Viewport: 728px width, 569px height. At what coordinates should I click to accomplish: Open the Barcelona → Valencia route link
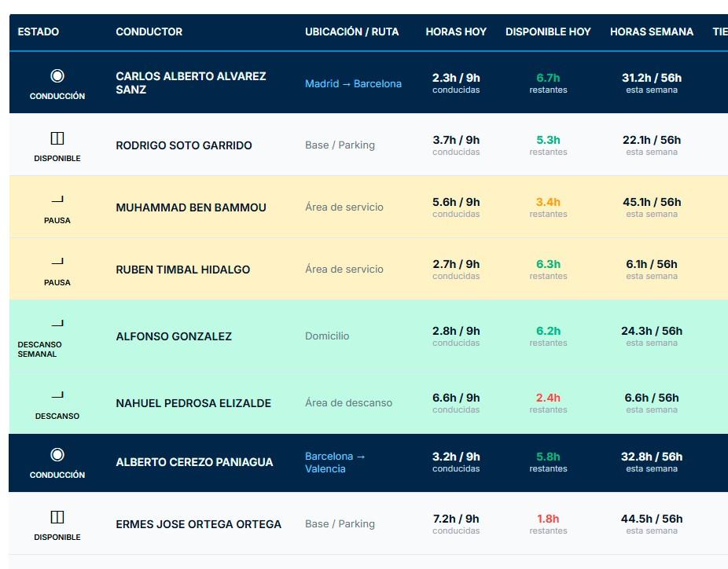pyautogui.click(x=335, y=462)
